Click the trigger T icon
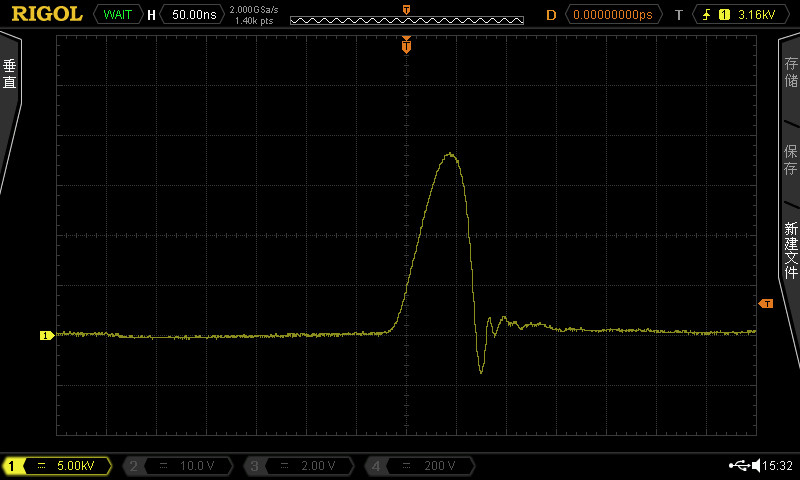The height and width of the screenshot is (480, 800). (679, 15)
